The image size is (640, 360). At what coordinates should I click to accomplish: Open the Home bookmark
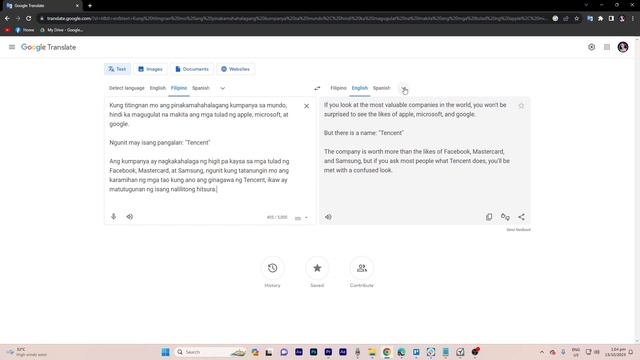coord(24,30)
